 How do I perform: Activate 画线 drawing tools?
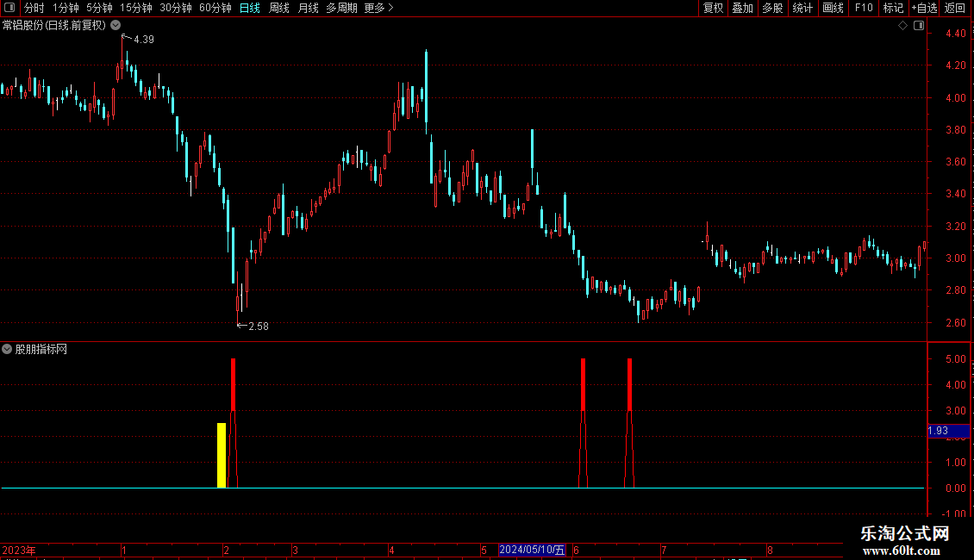tap(833, 8)
